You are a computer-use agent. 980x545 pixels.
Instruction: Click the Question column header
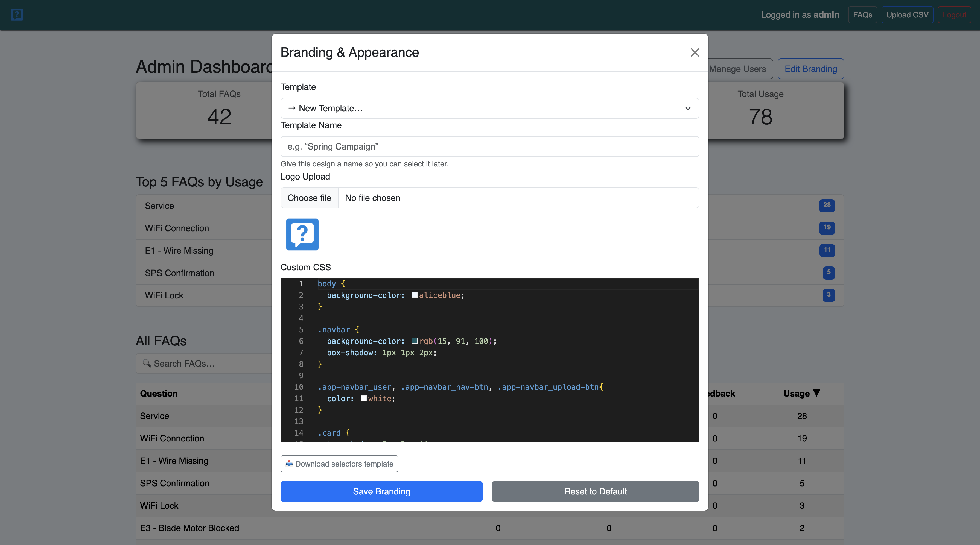point(159,394)
